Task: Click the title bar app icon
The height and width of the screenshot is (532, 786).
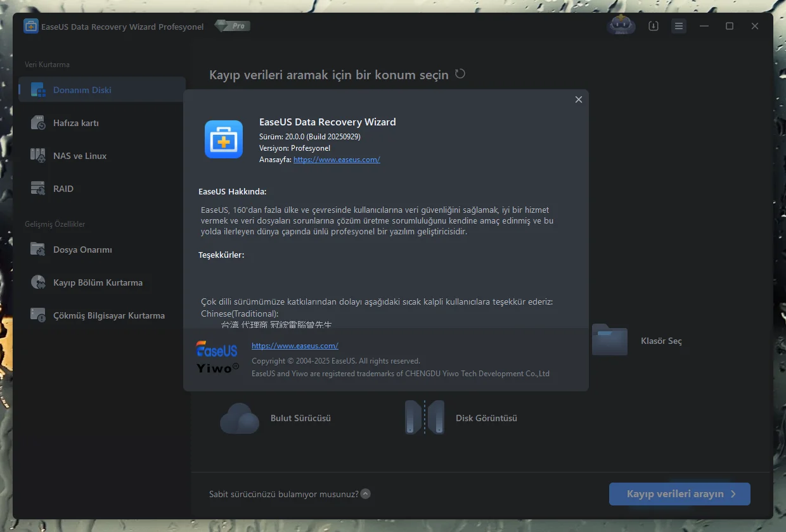Action: pos(31,27)
